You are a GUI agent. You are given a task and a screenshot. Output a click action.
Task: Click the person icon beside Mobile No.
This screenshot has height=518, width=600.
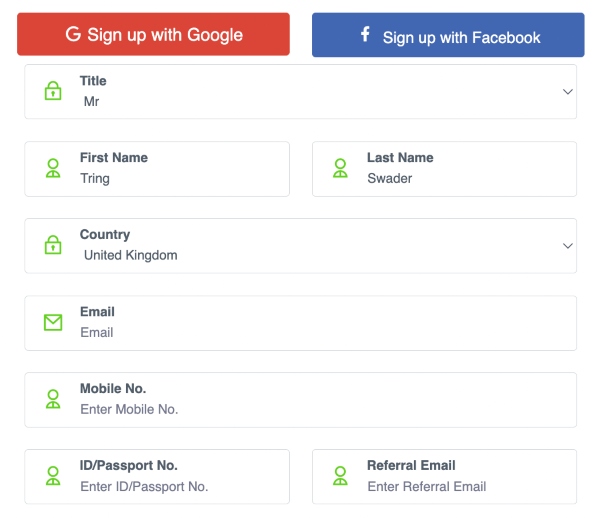click(53, 399)
